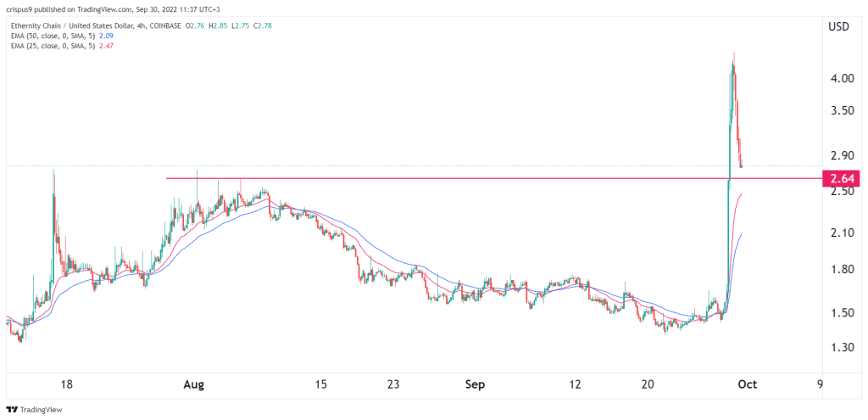Click the 23 date label on time axis
This screenshot has height=420, width=868.
pyautogui.click(x=393, y=385)
